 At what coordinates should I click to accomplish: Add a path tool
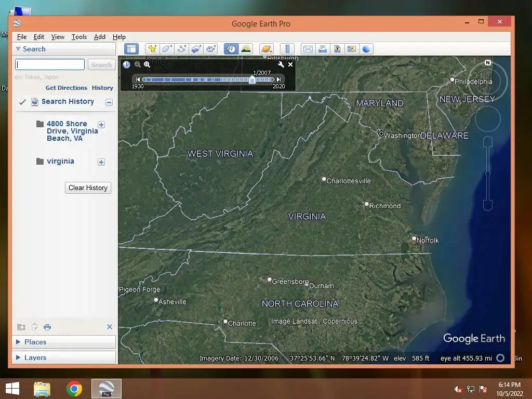(x=181, y=49)
